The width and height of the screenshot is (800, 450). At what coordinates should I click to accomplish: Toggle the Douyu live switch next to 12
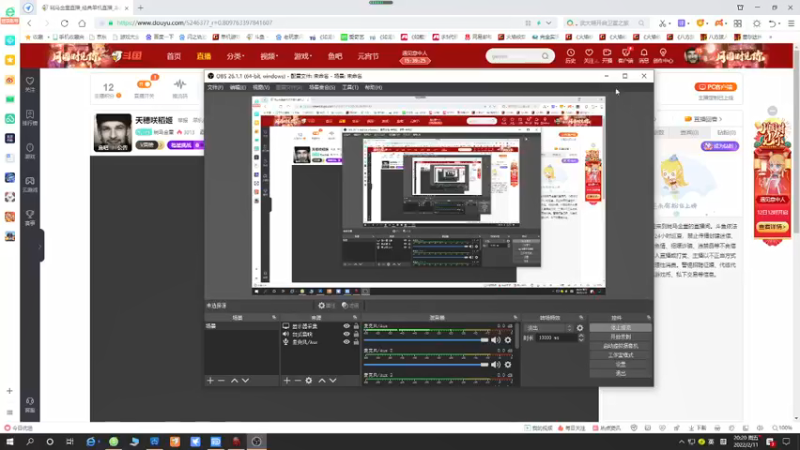click(144, 84)
